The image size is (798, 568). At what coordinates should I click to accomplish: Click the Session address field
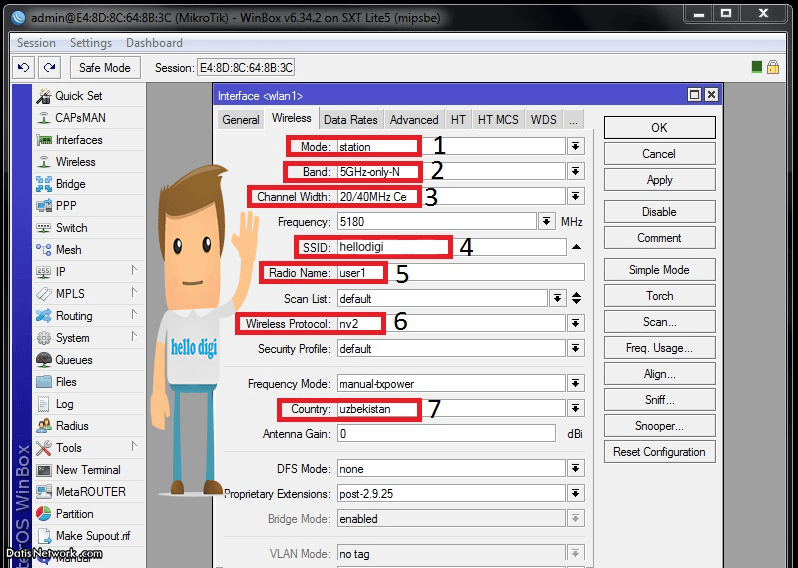(246, 68)
